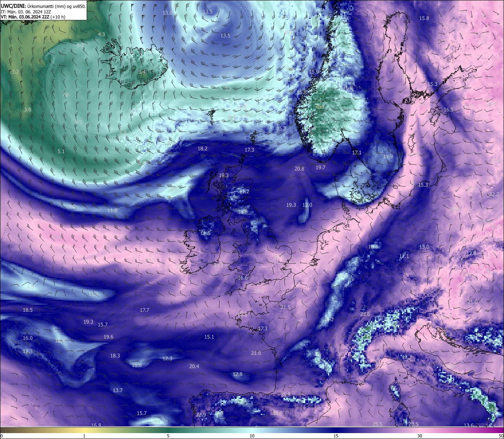
Task: Click the 18.5 value on the map
Action: tap(28, 310)
